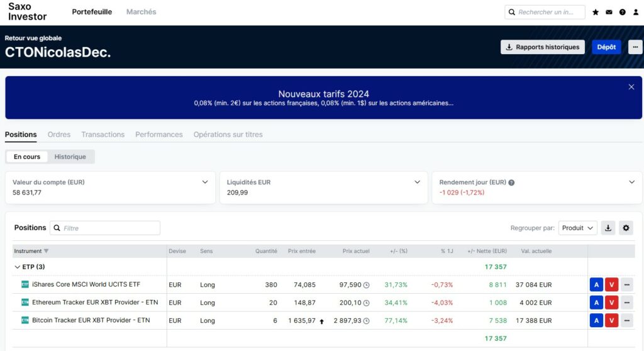Sell iShares Core MSCI World with V button
This screenshot has width=644, height=351.
tap(611, 284)
